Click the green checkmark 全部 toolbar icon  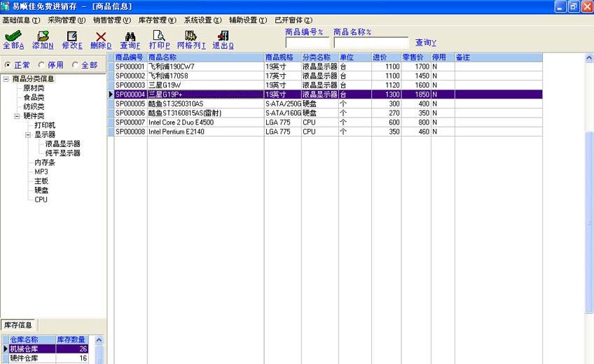(13, 36)
